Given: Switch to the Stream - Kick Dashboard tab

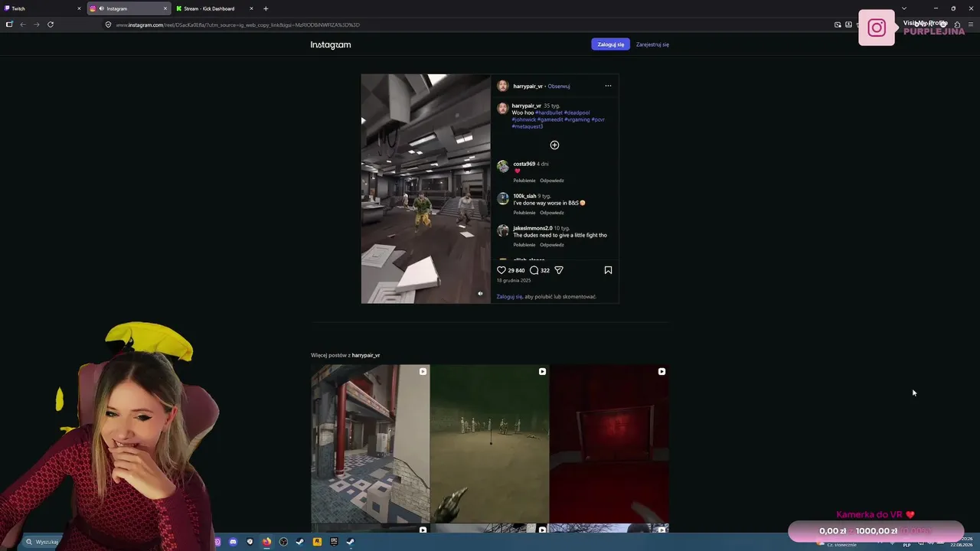Looking at the screenshot, I should 215,8.
